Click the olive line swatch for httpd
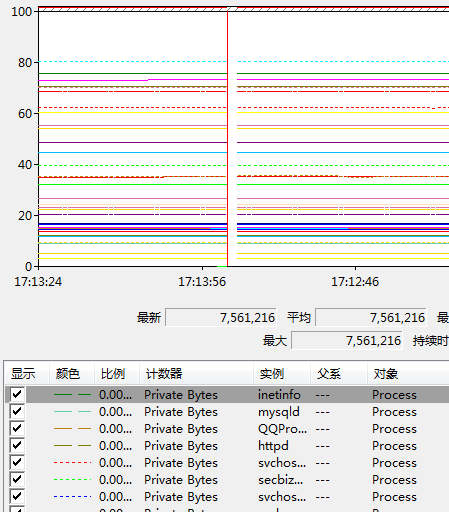Viewport: 449px width, 512px height. (x=72, y=446)
